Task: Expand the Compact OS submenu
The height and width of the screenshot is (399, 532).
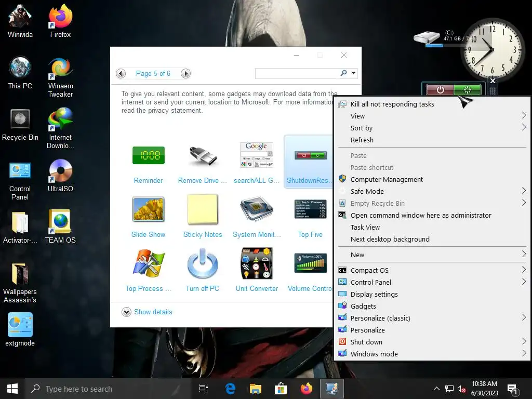Action: pos(432,270)
